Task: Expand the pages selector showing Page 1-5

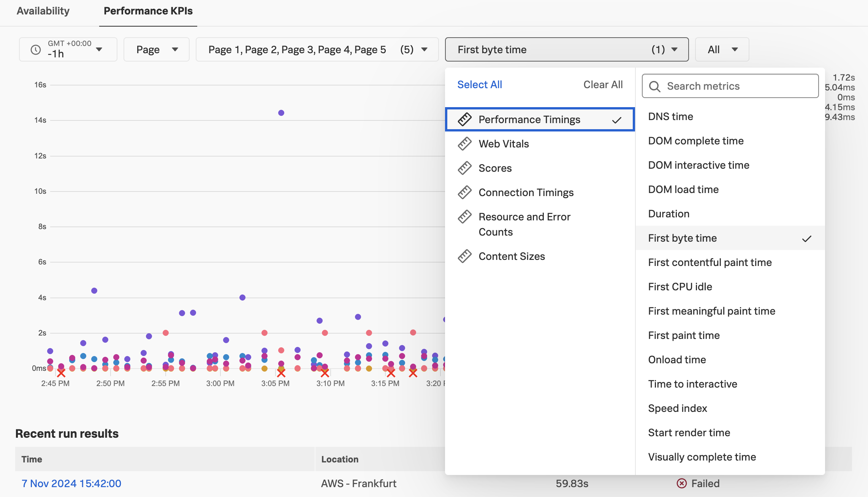Action: 317,50
